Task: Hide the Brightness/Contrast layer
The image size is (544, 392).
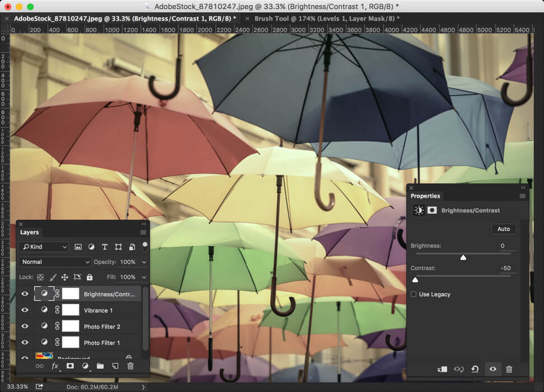Action: point(25,294)
